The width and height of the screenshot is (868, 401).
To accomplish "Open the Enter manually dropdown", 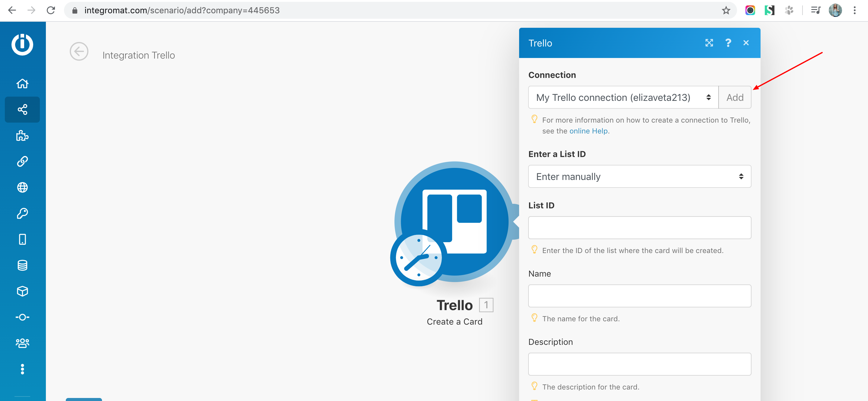I will coord(639,176).
